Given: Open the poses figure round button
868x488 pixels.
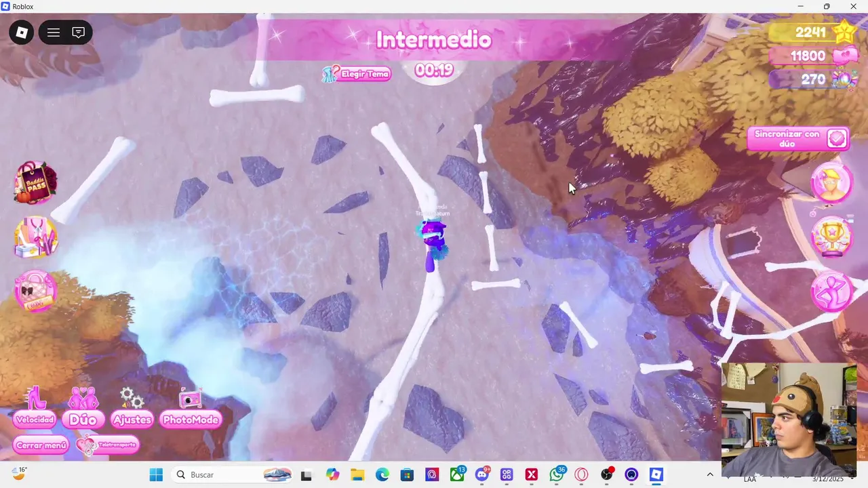Looking at the screenshot, I should point(832,291).
